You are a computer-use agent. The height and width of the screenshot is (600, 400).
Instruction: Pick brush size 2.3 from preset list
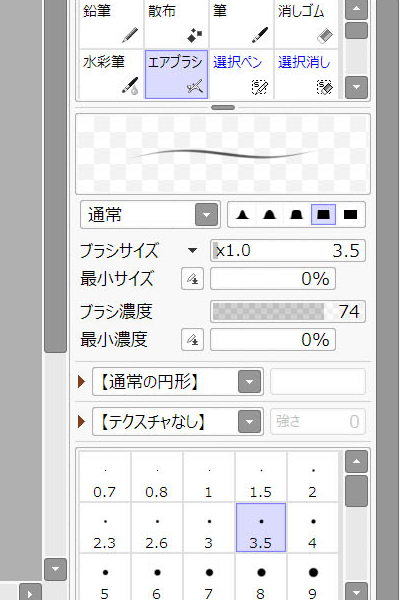point(104,528)
